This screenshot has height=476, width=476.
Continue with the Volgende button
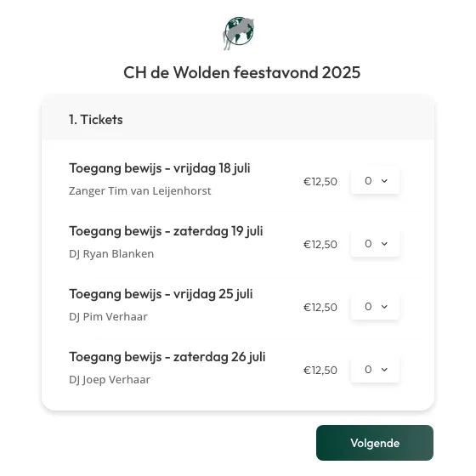click(x=375, y=443)
